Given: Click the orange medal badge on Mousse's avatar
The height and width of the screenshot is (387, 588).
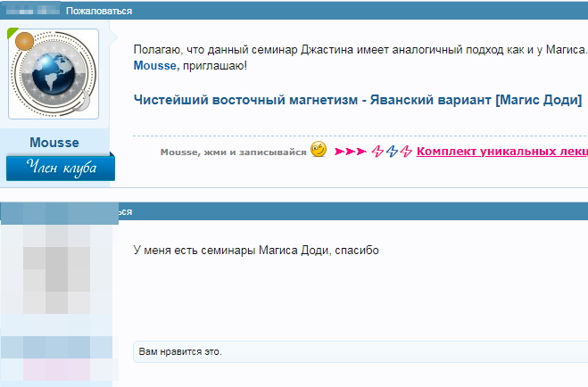Looking at the screenshot, I should click(24, 40).
